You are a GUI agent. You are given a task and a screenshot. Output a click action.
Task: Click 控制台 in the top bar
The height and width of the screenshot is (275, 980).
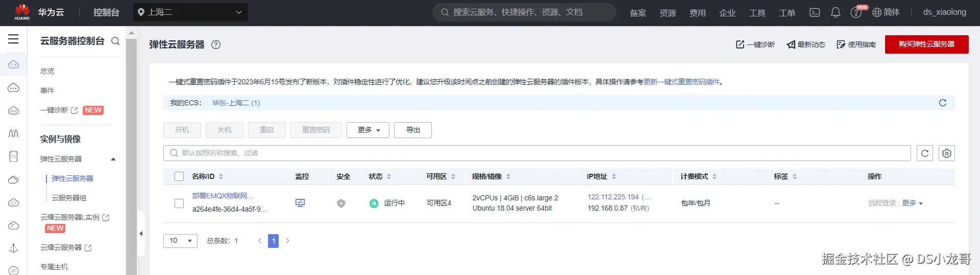coord(106,12)
